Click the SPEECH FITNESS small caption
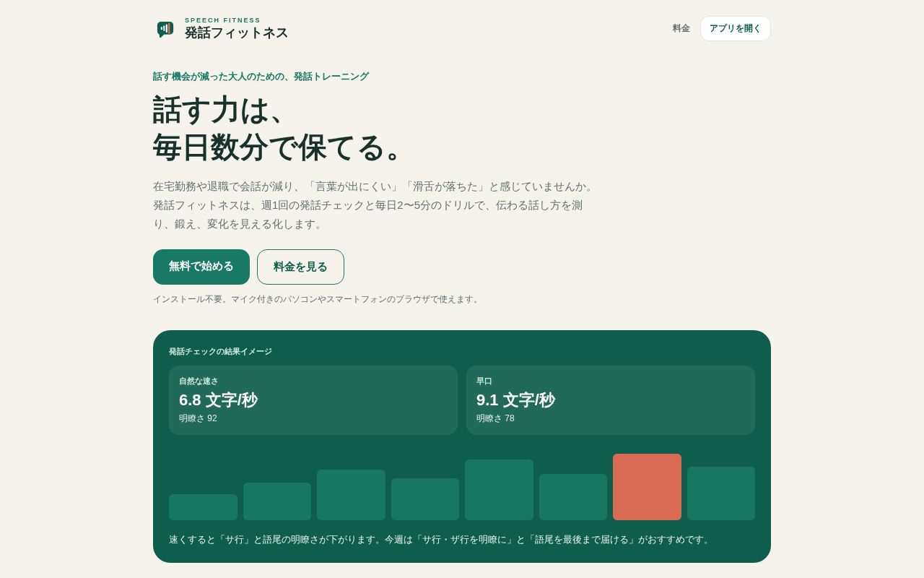 222,20
